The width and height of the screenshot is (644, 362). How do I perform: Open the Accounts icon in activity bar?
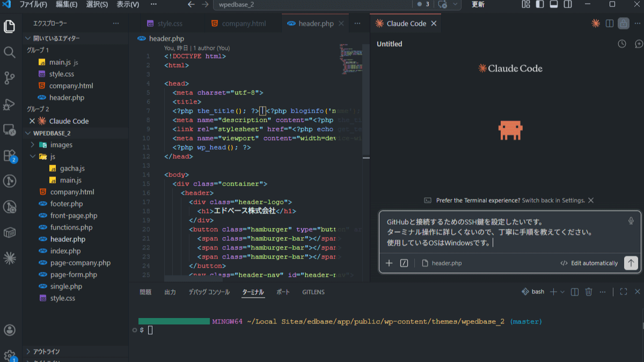point(9,330)
